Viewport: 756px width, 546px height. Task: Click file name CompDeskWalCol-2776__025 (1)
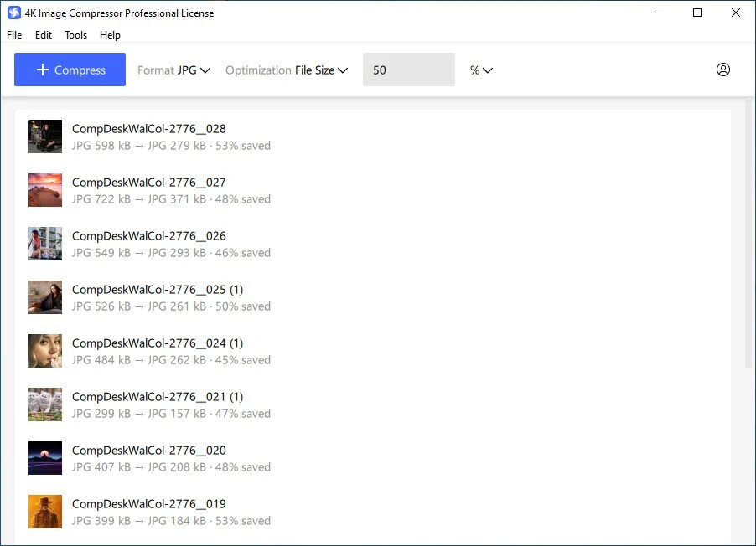pyautogui.click(x=158, y=290)
